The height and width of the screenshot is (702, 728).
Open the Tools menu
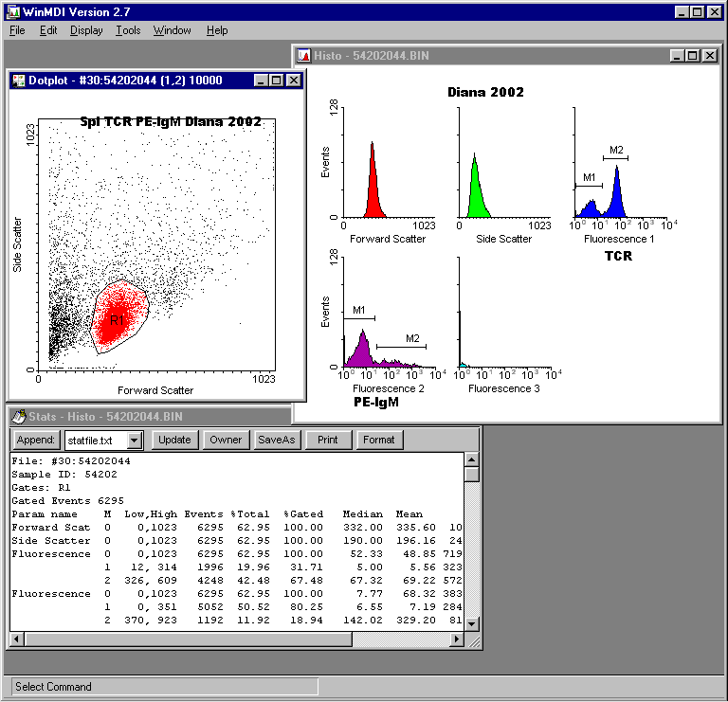point(128,30)
